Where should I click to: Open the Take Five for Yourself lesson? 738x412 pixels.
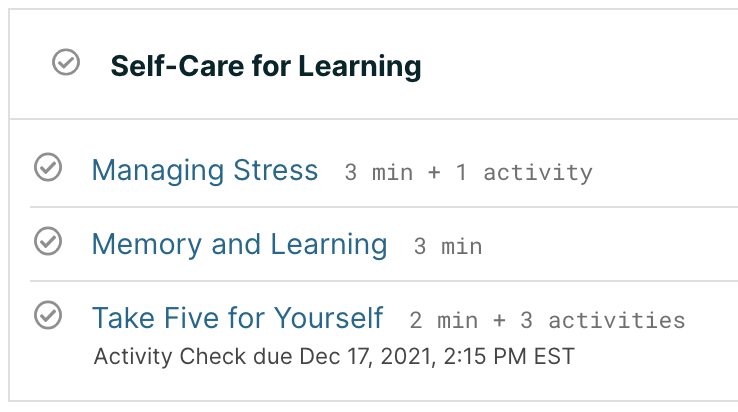(x=237, y=318)
